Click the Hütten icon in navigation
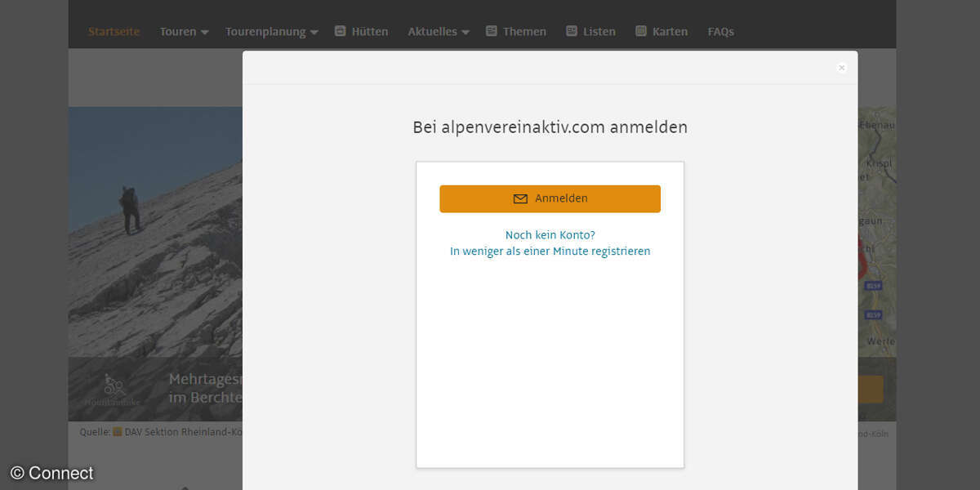Screen dimensions: 980x490 (341, 31)
